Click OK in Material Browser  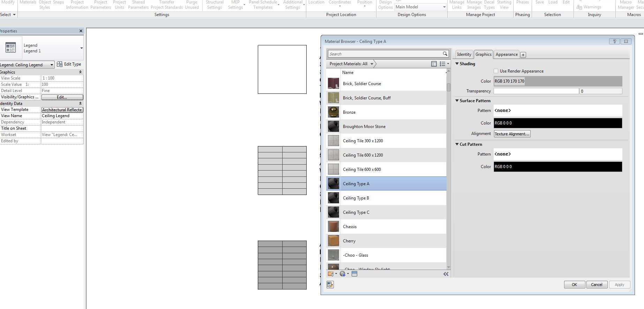click(x=574, y=285)
